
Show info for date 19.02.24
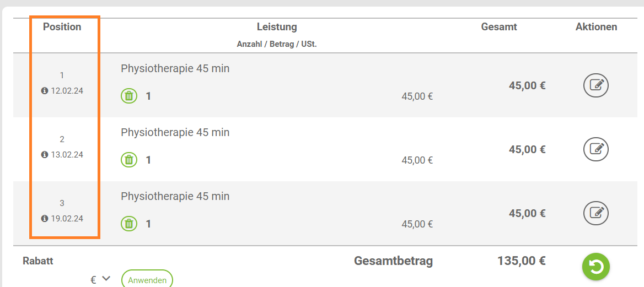coord(45,219)
